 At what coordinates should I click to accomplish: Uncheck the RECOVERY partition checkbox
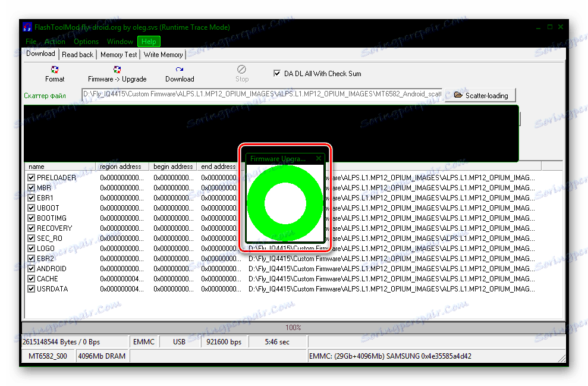click(31, 228)
